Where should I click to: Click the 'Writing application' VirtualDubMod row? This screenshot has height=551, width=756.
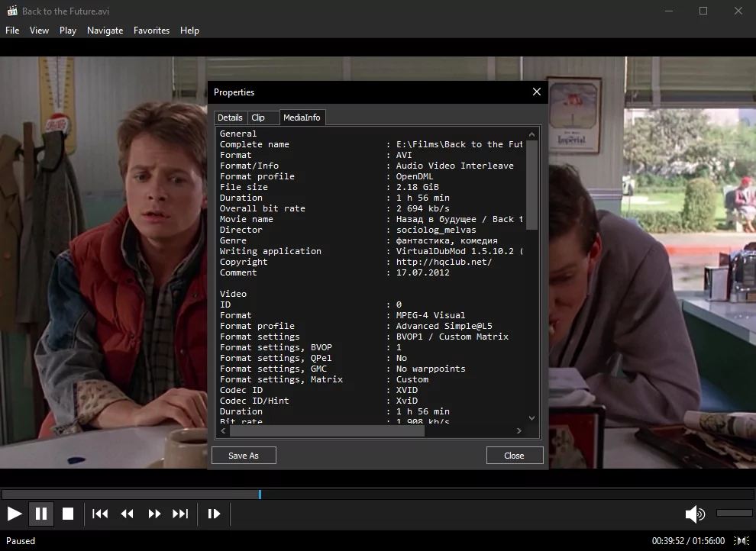click(x=371, y=251)
